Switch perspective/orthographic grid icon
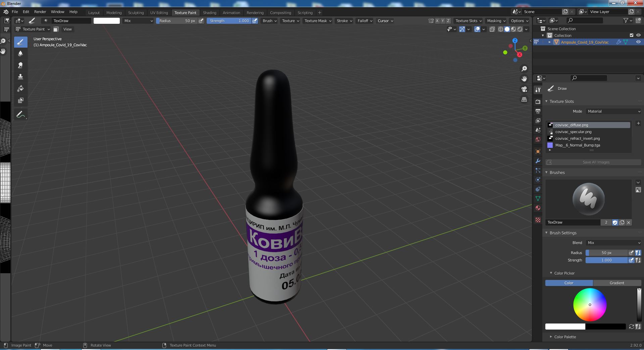This screenshot has height=350, width=644. [x=524, y=100]
